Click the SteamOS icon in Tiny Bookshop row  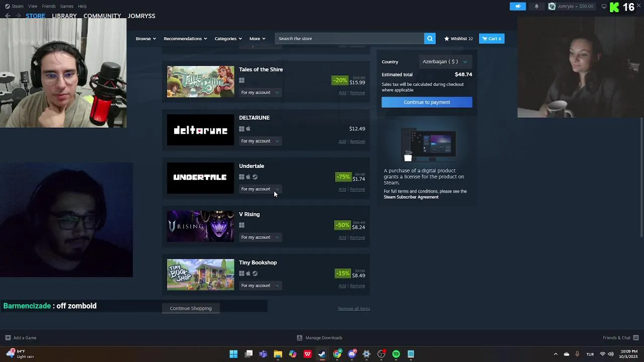[x=255, y=274]
